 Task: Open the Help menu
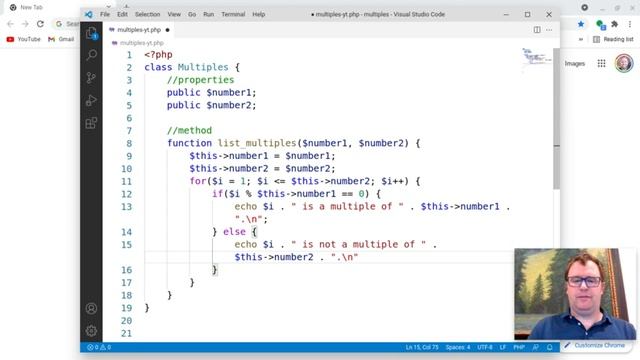(x=258, y=14)
